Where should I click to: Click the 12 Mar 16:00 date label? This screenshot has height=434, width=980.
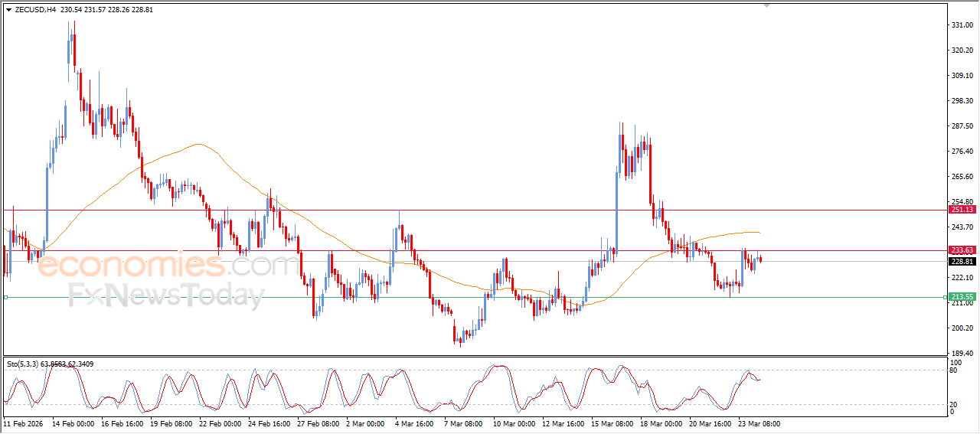pos(563,423)
